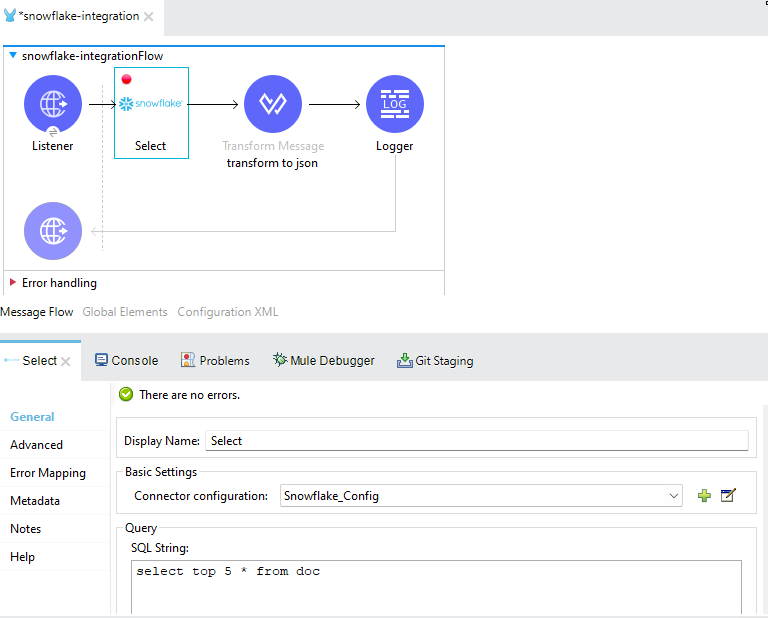Image resolution: width=768 pixels, height=618 pixels.
Task: Go to the Advanced settings section
Action: click(36, 445)
